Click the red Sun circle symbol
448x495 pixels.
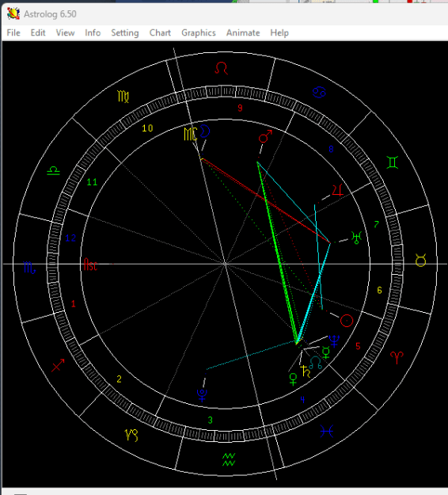[347, 321]
